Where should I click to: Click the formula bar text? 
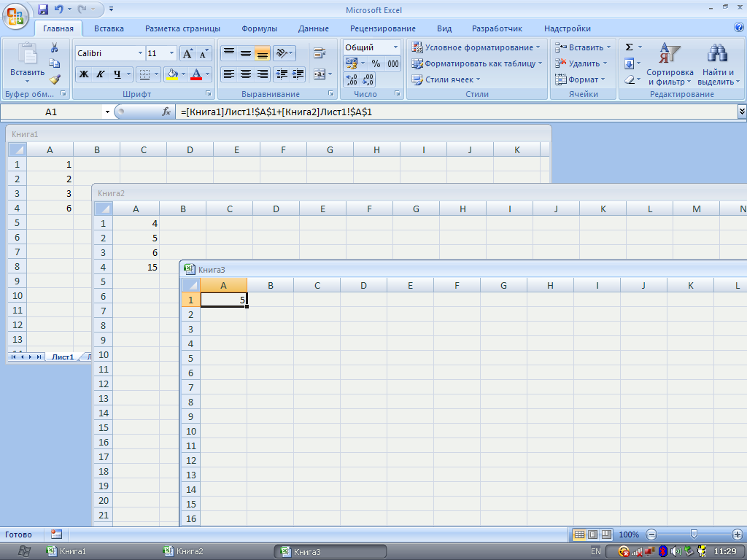pyautogui.click(x=276, y=112)
